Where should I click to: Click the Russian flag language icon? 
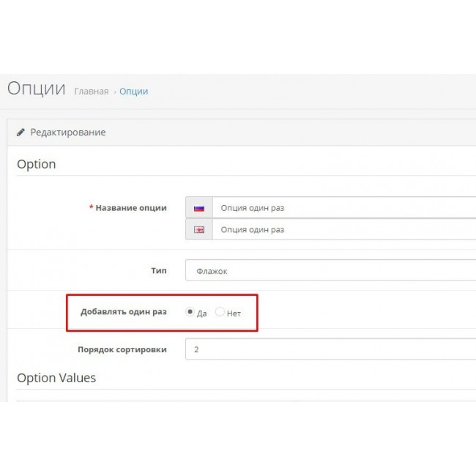tap(198, 208)
